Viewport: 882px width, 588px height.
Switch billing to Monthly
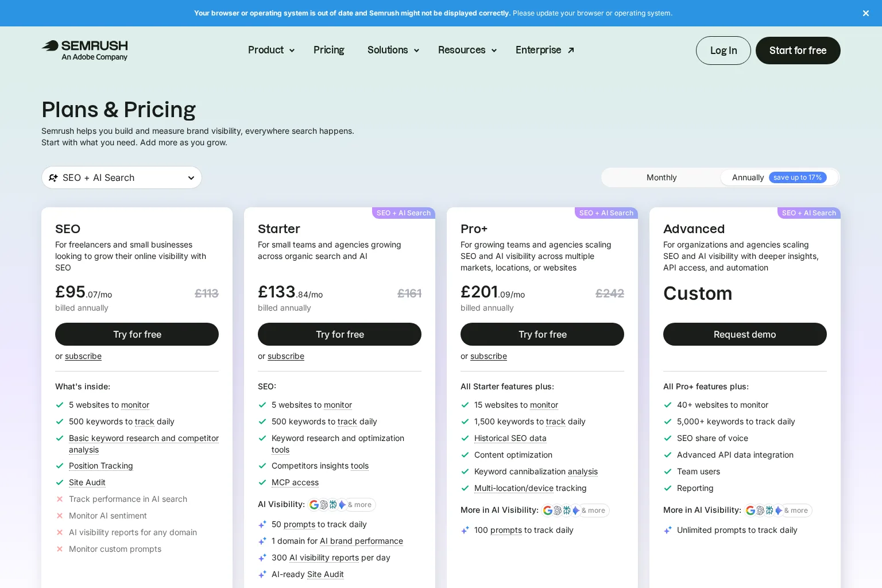point(661,177)
